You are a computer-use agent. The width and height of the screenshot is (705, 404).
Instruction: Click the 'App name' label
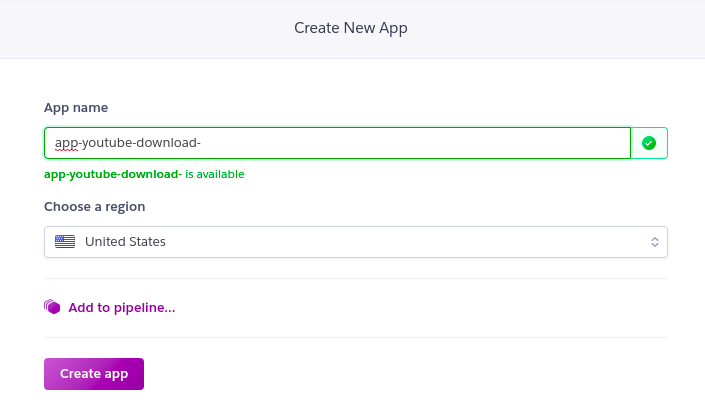pos(76,108)
